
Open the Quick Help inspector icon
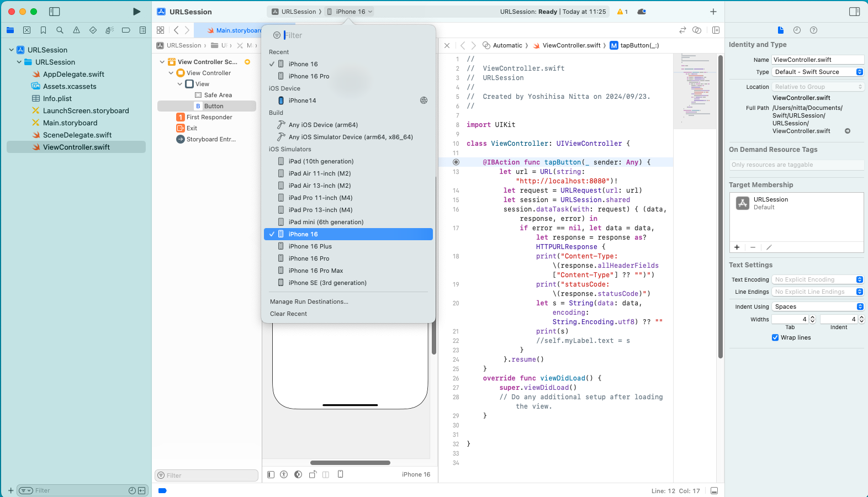[813, 30]
